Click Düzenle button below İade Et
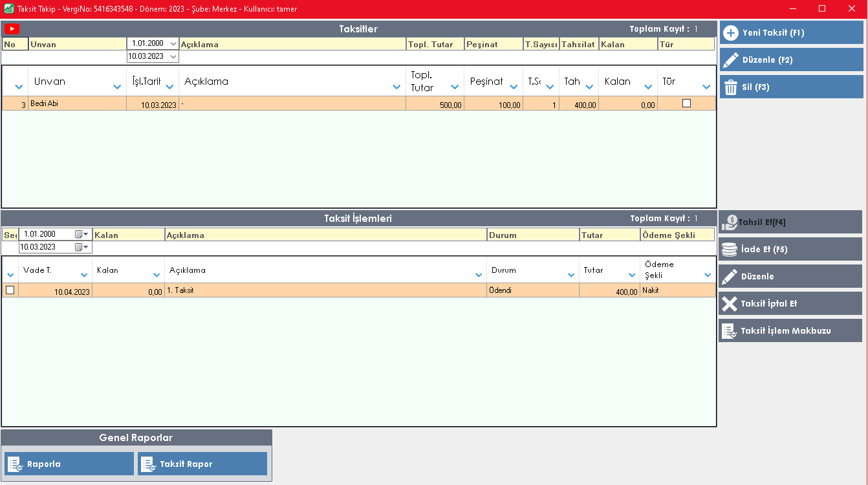Screen dimensions: 868x485 coord(790,276)
